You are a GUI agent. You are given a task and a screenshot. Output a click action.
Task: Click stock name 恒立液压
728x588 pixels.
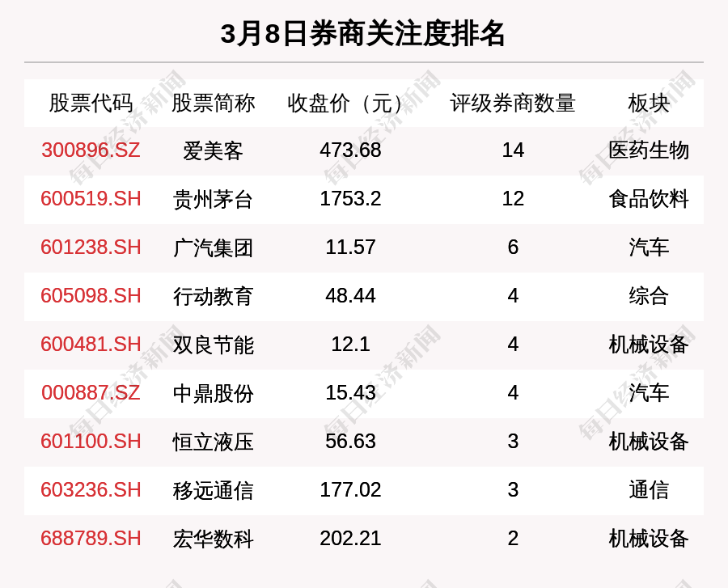pos(213,442)
